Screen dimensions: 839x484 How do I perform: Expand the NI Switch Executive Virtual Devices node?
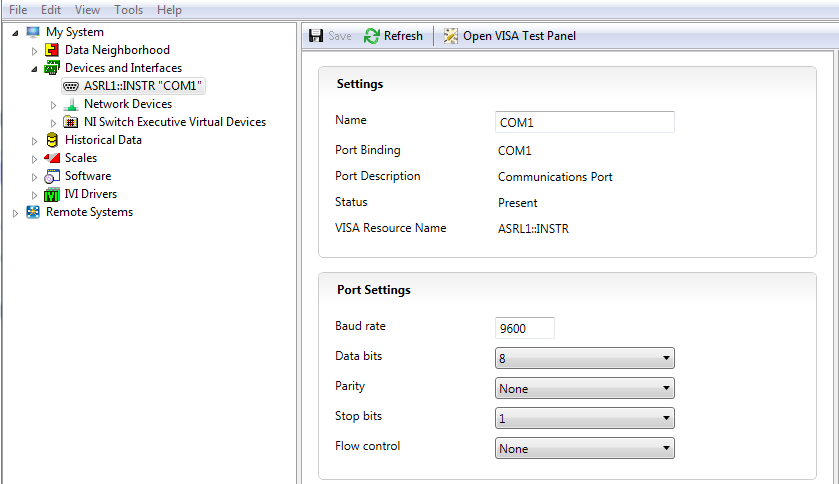(x=53, y=123)
